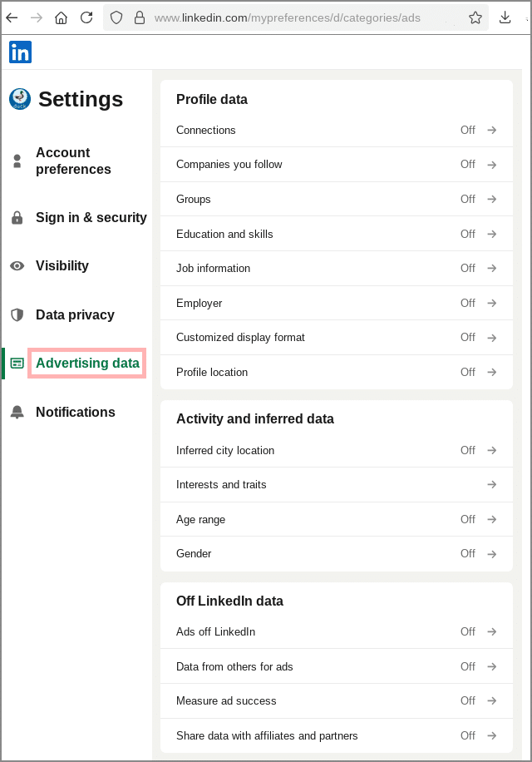Viewport: 532px width, 762px height.
Task: Expand the Connections setting arrow
Action: coord(494,130)
